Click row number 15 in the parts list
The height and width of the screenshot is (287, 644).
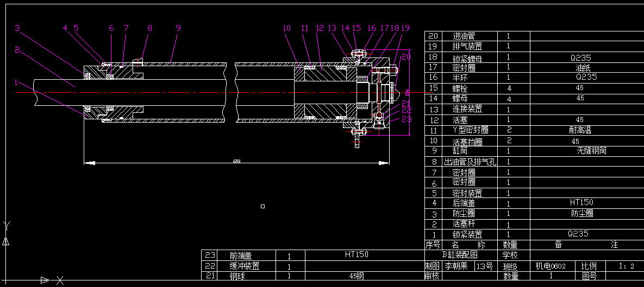(x=433, y=88)
